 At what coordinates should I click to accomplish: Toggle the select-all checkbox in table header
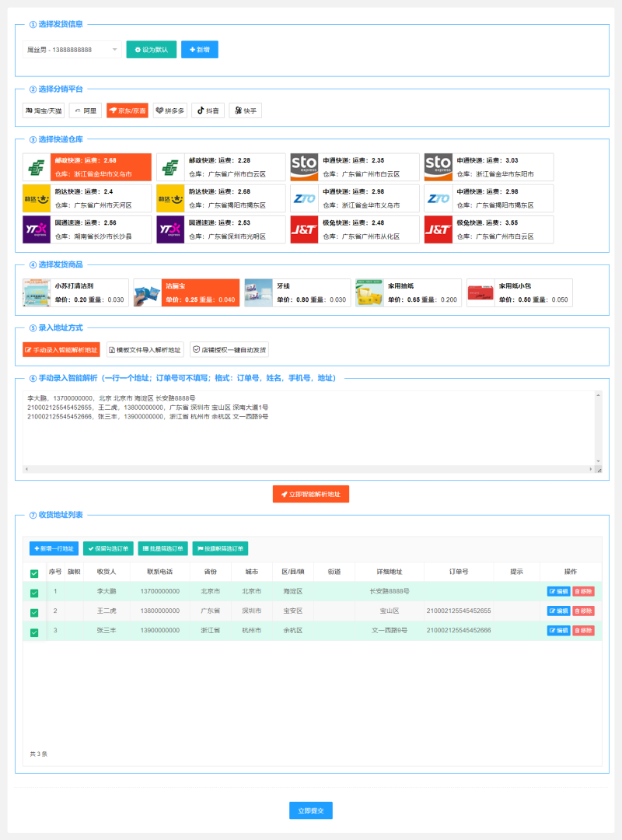pos(34,574)
